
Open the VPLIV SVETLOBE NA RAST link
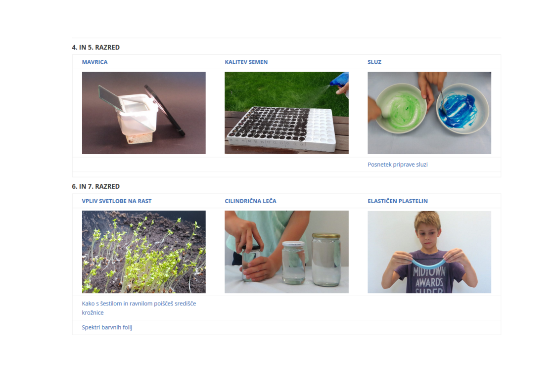(116, 201)
